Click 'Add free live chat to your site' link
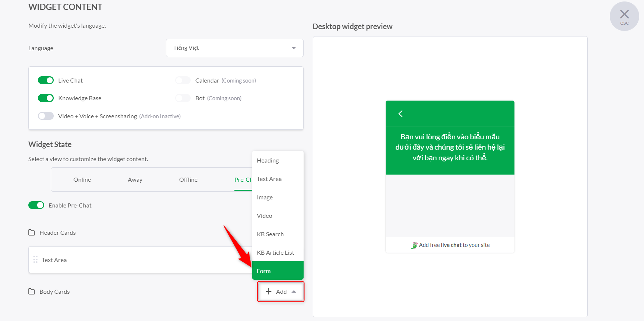 pos(454,245)
